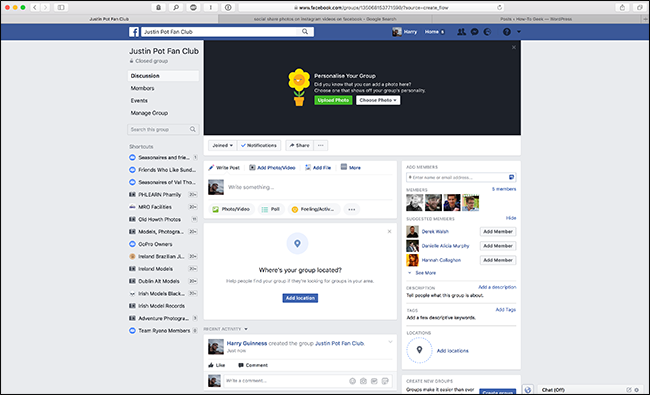
Task: Add Derek Walsh as a member
Action: pos(498,232)
